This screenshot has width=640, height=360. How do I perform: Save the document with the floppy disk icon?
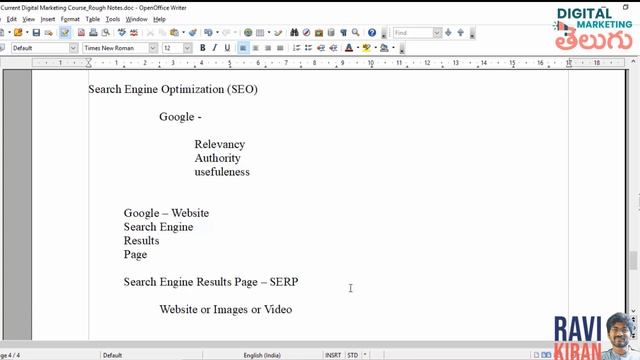(36, 33)
